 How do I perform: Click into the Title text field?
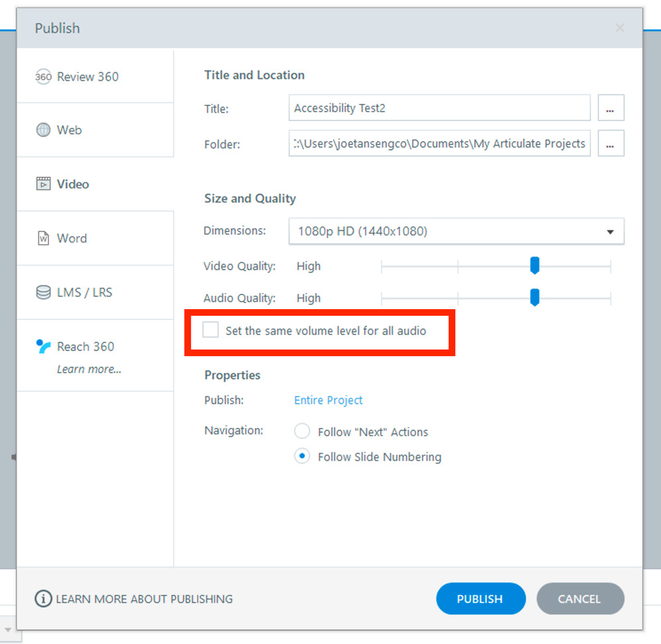click(x=439, y=109)
